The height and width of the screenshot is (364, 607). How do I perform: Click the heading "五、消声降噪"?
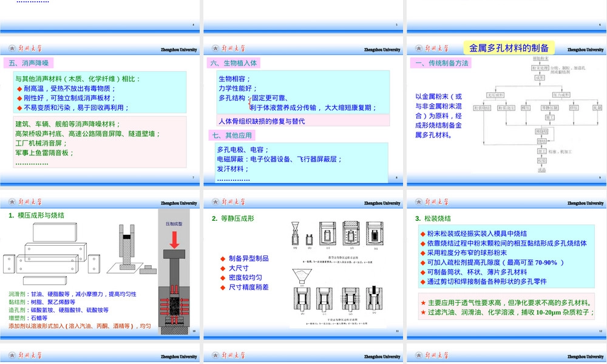pos(29,63)
